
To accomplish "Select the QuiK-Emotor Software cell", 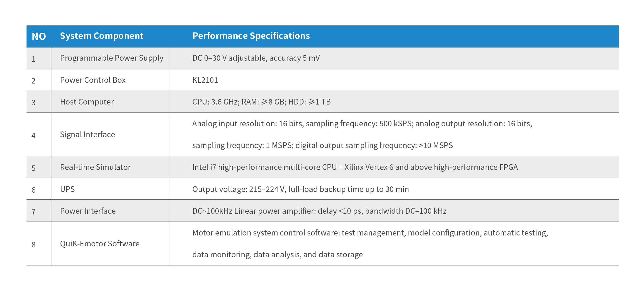I will (100, 244).
